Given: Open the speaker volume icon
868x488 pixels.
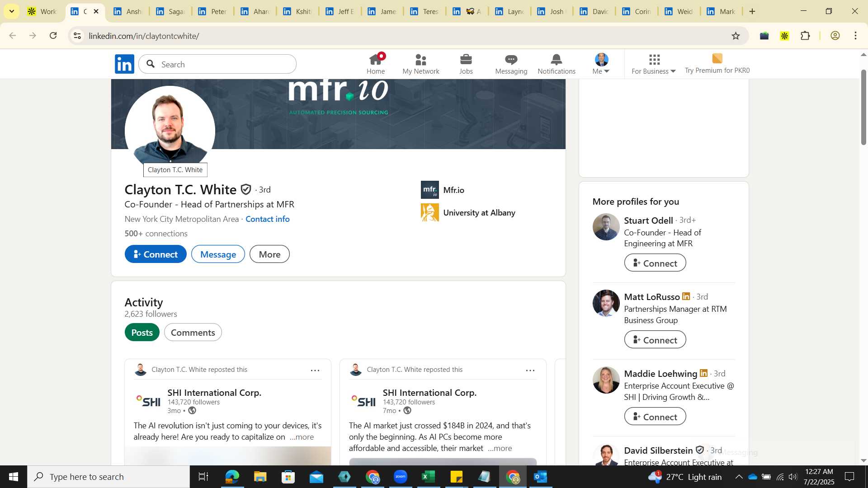Looking at the screenshot, I should coord(793,477).
